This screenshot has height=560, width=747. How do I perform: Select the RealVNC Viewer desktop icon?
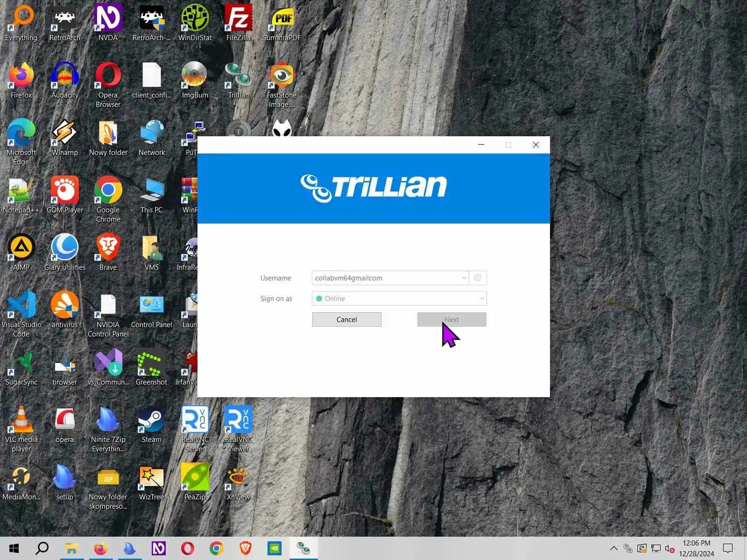(239, 429)
